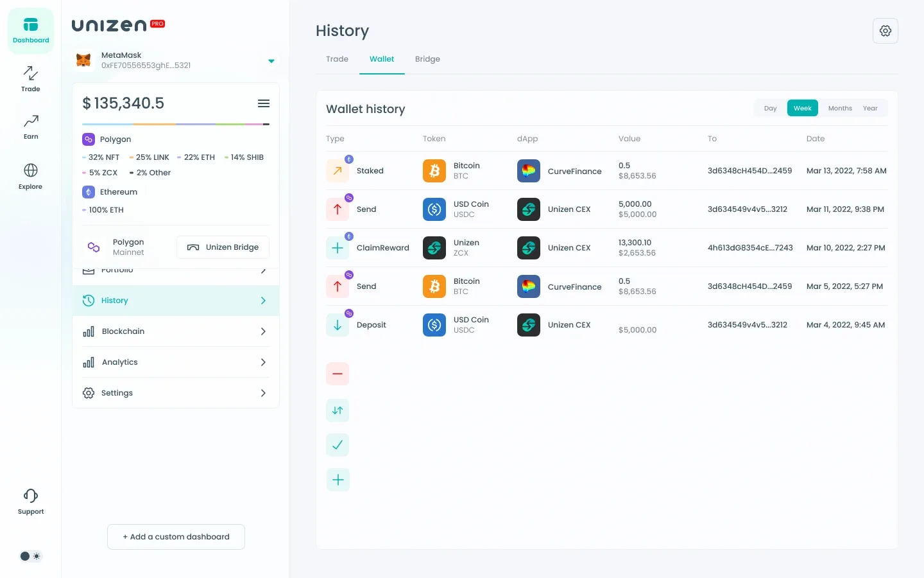924x578 pixels.
Task: Click the Unizen PRO logo
Action: point(118,25)
